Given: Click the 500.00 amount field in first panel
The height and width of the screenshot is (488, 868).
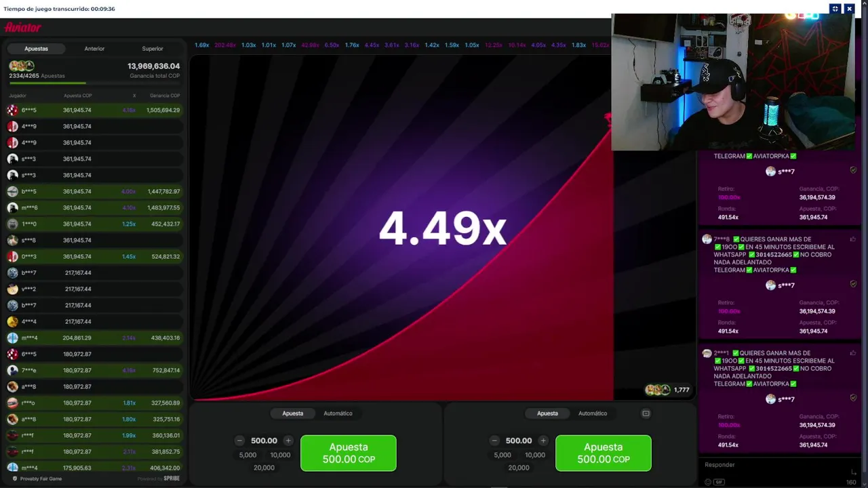Looking at the screenshot, I should click(264, 441).
